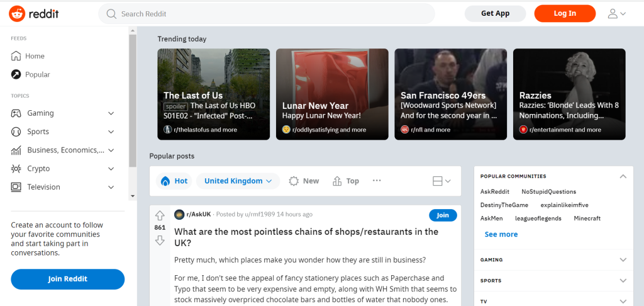644x306 pixels.
Task: Click the See more communities link
Action: [x=501, y=234]
